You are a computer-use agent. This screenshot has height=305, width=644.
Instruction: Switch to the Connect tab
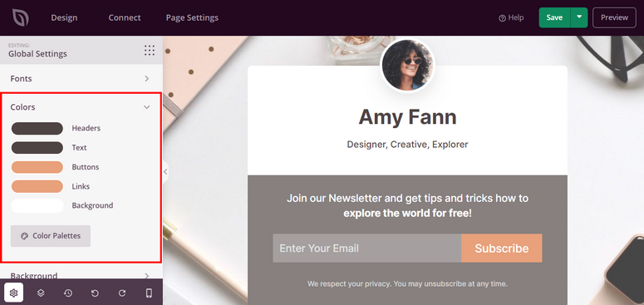tap(125, 17)
